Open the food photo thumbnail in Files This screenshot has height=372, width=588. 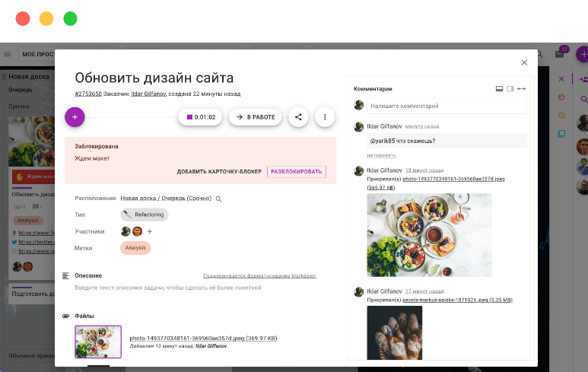click(98, 342)
